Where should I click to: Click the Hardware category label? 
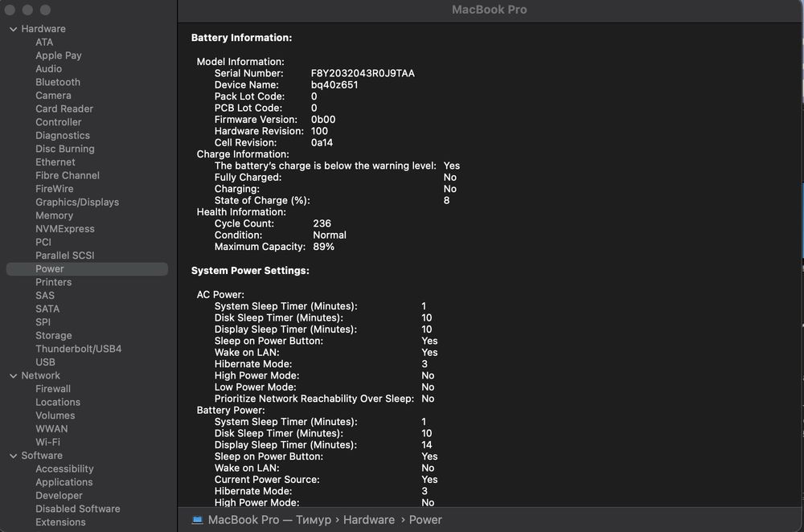click(43, 29)
